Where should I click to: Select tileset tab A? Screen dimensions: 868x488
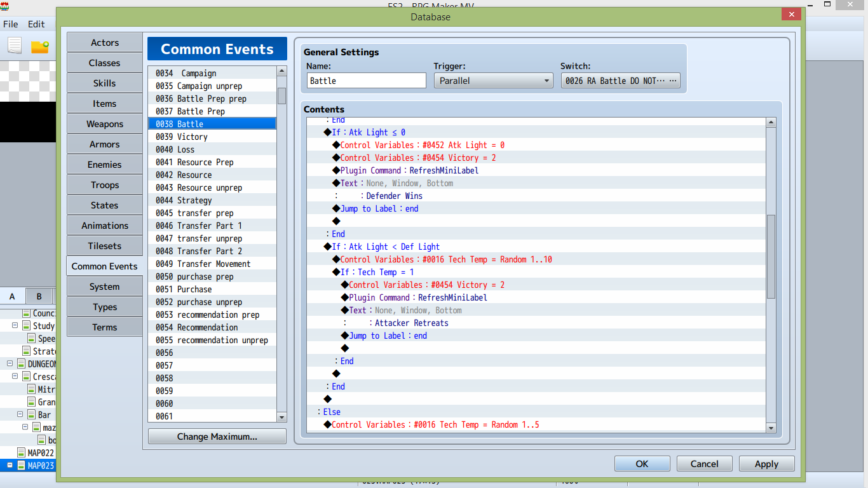tap(13, 296)
